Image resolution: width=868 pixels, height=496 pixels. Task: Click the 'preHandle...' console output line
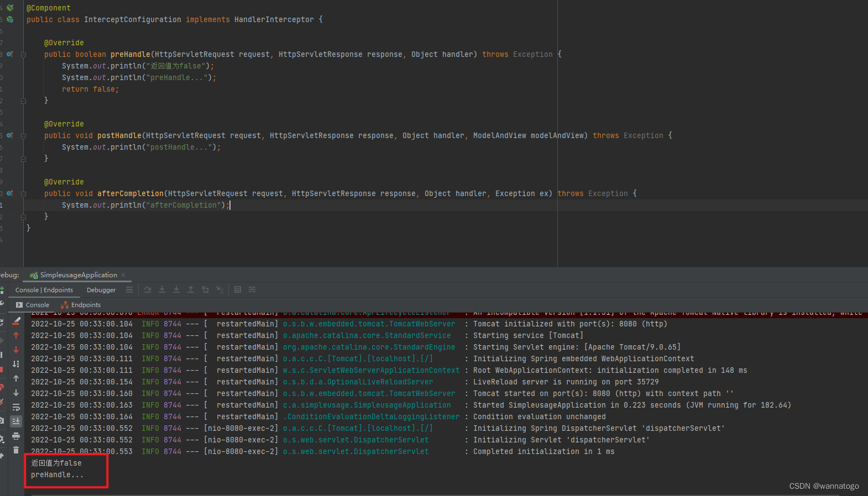point(57,474)
